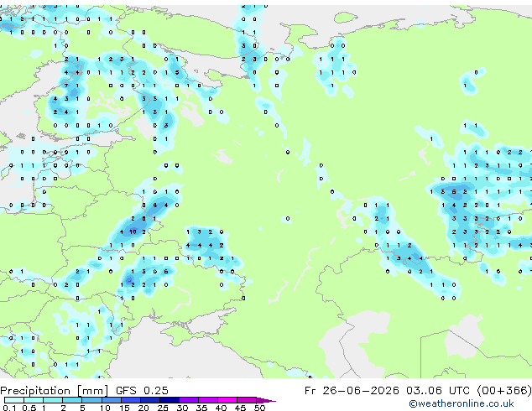
Task: Click the 'GFS 0.25' model label
Action: tap(142, 391)
